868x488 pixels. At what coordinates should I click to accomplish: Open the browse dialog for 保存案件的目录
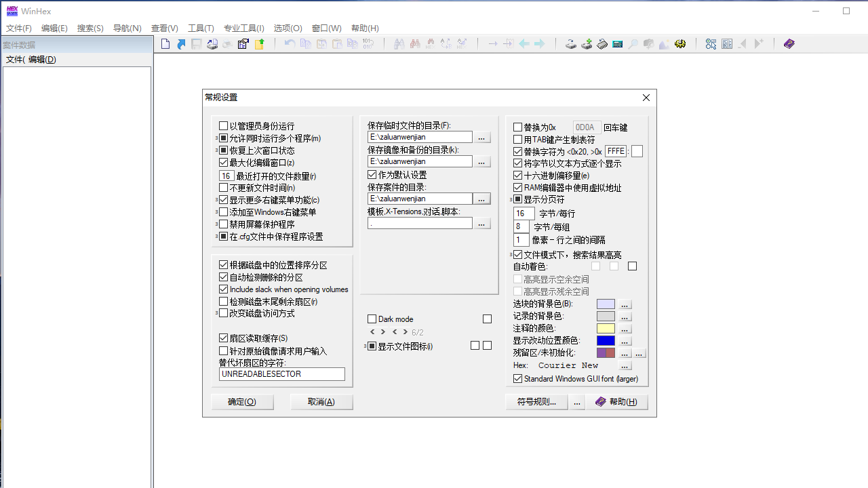[x=482, y=198]
